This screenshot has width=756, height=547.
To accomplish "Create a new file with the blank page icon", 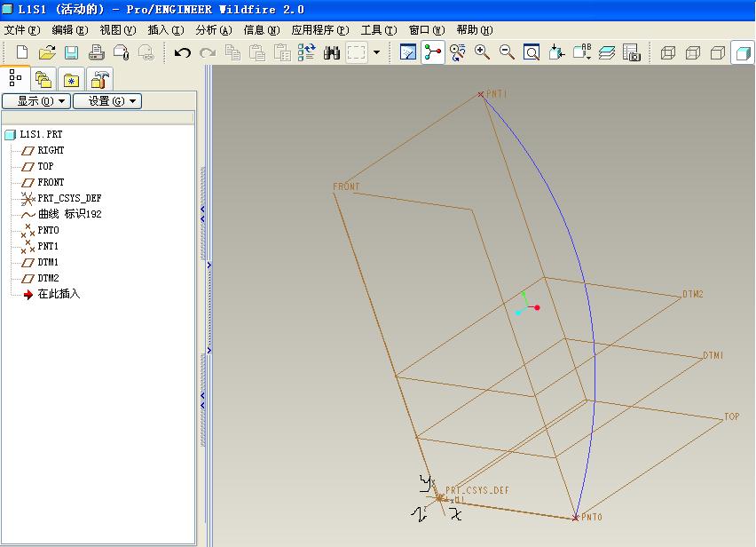I will coord(22,52).
